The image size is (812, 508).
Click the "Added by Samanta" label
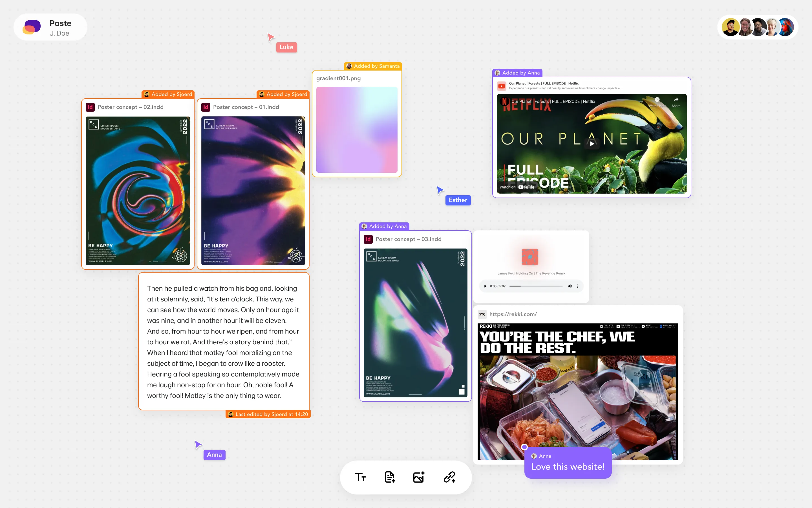pos(373,66)
